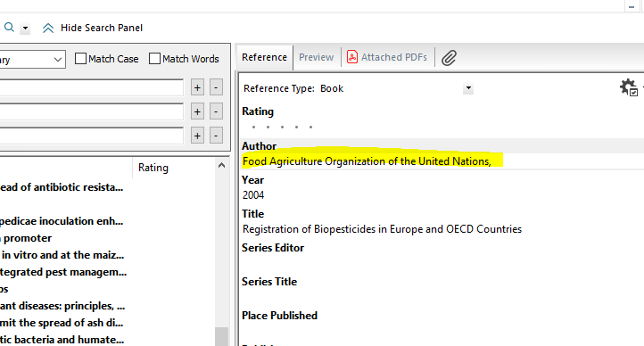This screenshot has height=346, width=644.
Task: Add a search row with second plus button
Action: pos(197,111)
